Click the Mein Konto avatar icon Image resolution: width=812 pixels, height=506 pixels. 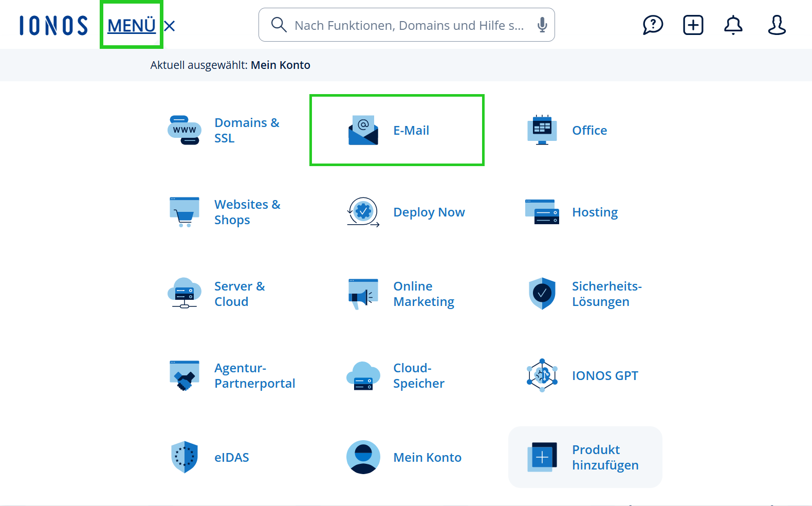pos(363,457)
